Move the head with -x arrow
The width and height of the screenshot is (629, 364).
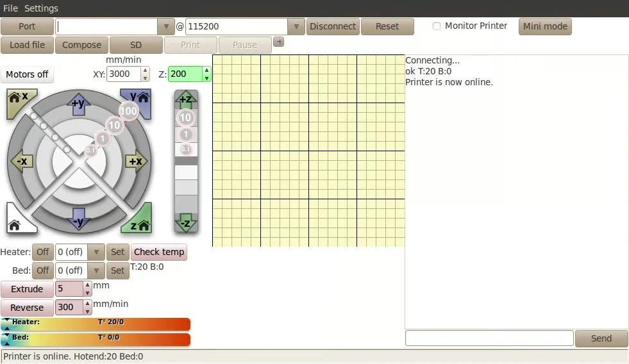[23, 161]
